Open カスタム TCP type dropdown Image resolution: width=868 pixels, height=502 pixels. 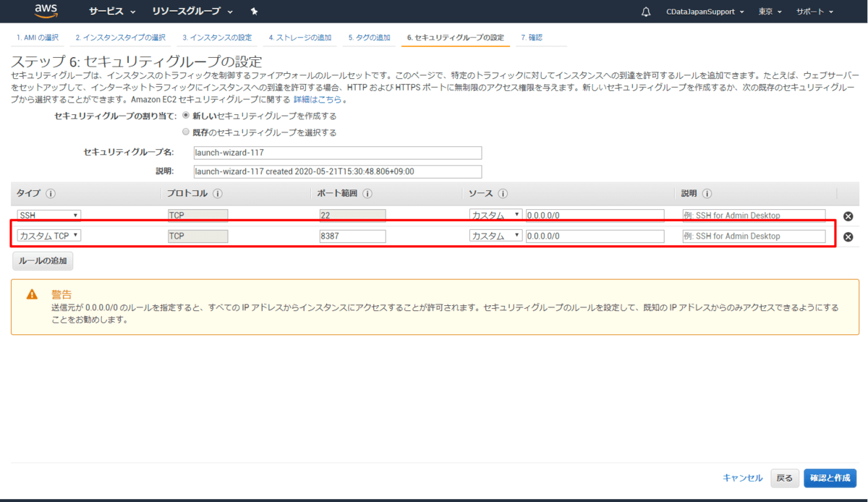[49, 236]
